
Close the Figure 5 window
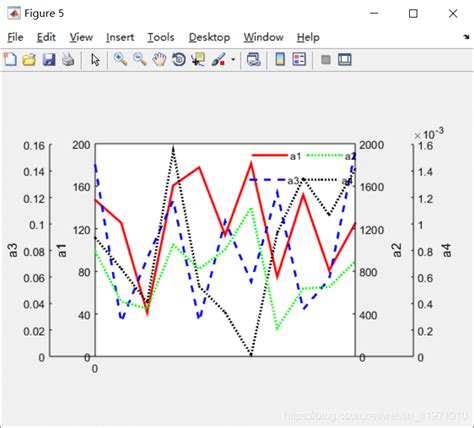[453, 13]
